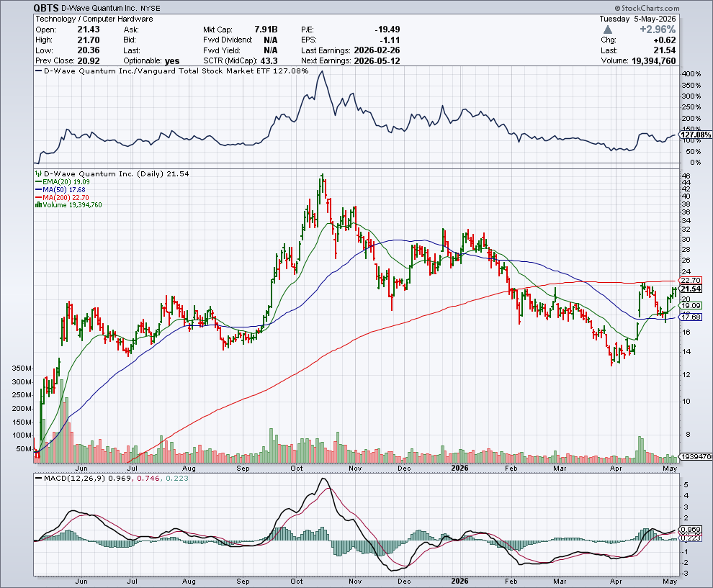The height and width of the screenshot is (588, 713).
Task: Click the SCTR (MidCap) value 43.3
Action: coord(269,61)
